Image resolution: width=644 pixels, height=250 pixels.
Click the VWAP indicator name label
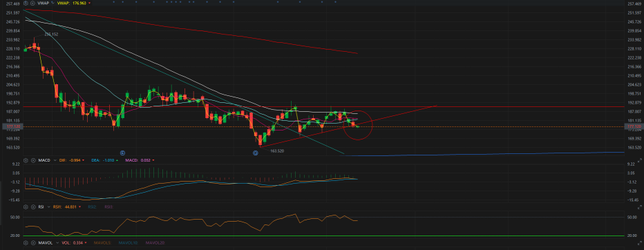tap(43, 3)
